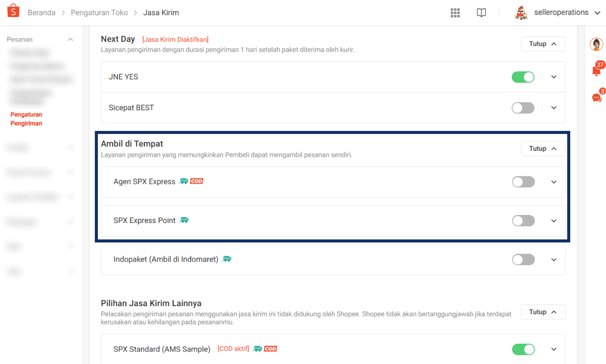Click free shipping truck icon beside SPX Express Point

click(x=184, y=220)
